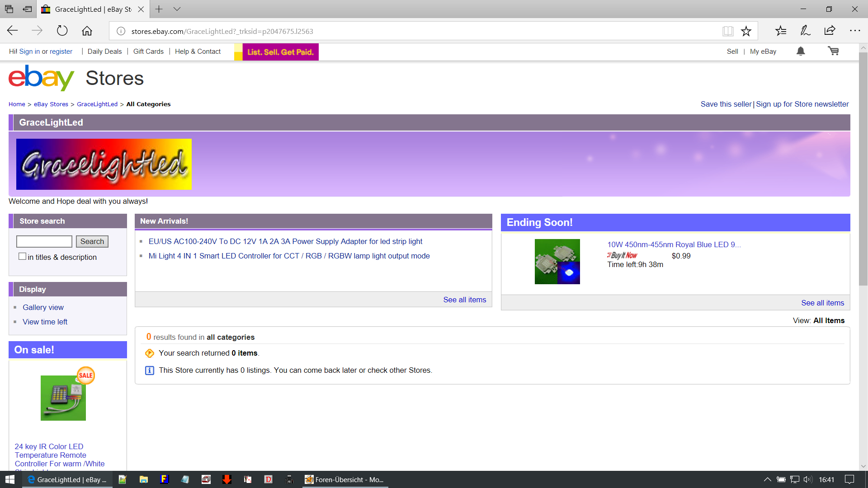Image resolution: width=868 pixels, height=488 pixels.
Task: Open the Daily Deals menu link
Action: point(104,52)
